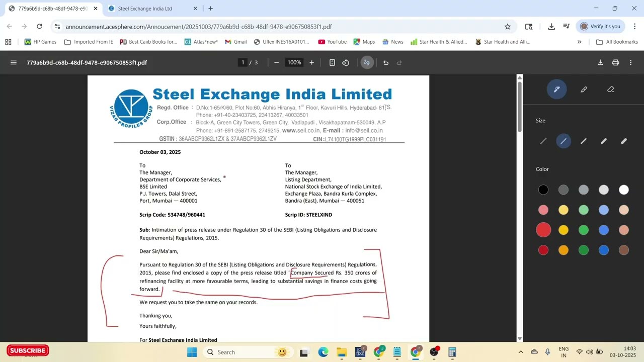Open the volume control in system tray
The height and width of the screenshot is (362, 644).
pos(589,352)
